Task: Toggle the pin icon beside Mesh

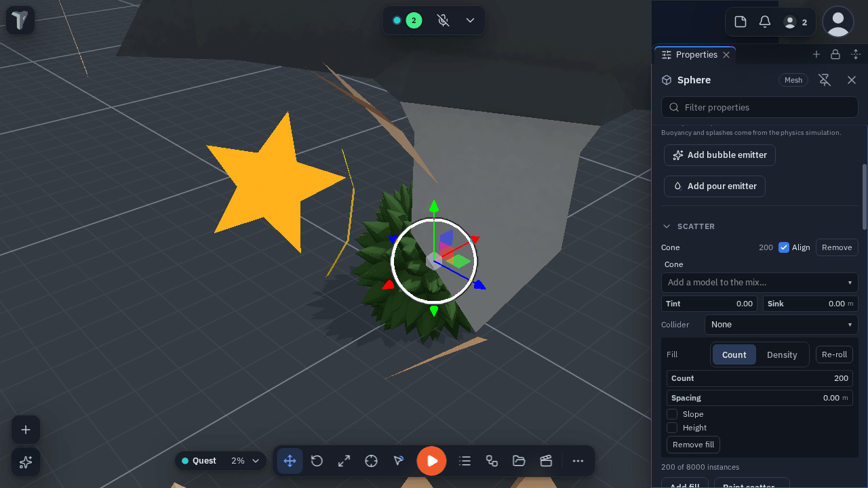Action: [825, 80]
